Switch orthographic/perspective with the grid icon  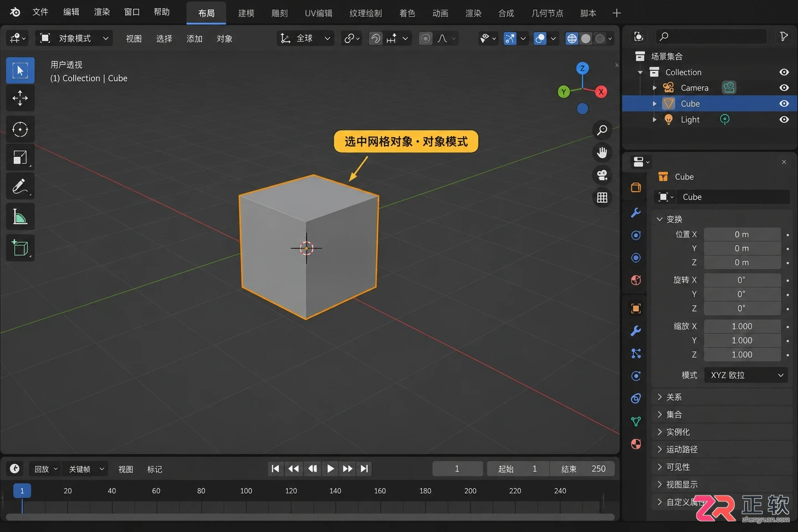(602, 197)
